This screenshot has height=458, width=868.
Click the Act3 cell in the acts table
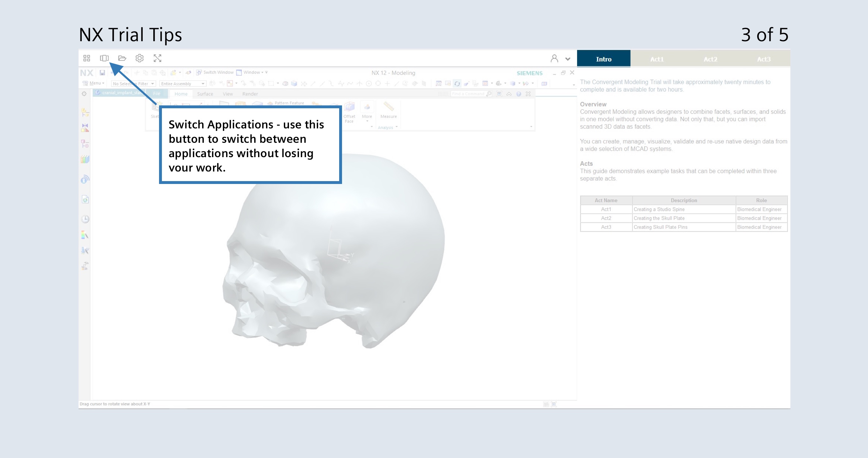(x=606, y=227)
